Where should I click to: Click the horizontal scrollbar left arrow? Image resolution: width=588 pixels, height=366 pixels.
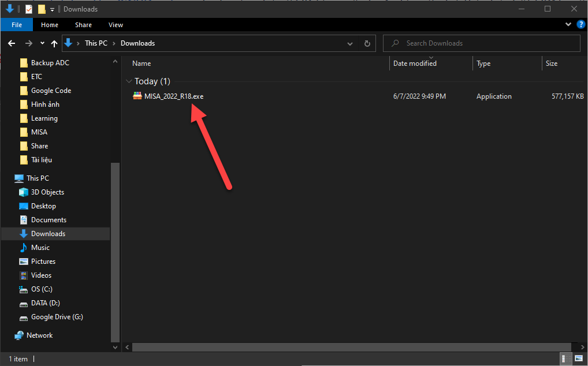click(x=128, y=348)
